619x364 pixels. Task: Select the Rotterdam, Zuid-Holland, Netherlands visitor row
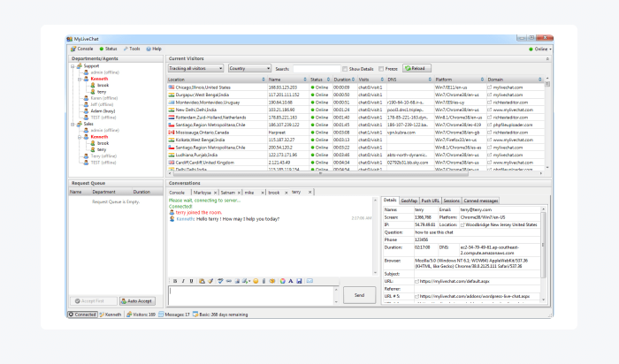pyautogui.click(x=355, y=118)
